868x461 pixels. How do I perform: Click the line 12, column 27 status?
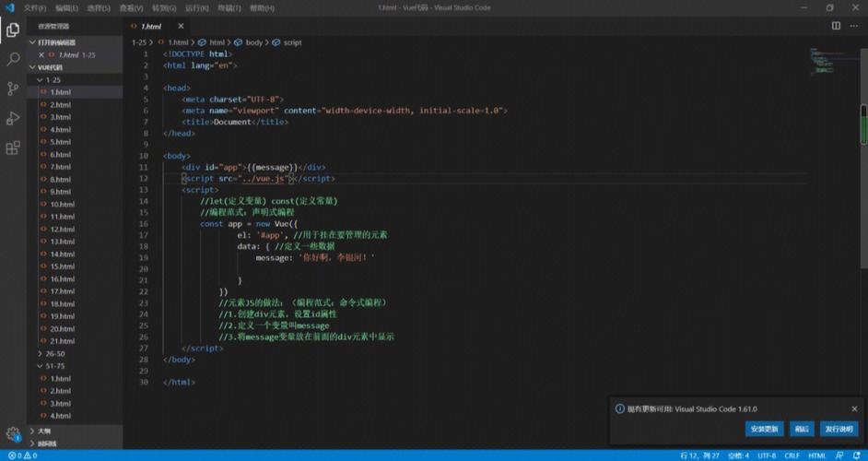[x=699, y=455]
